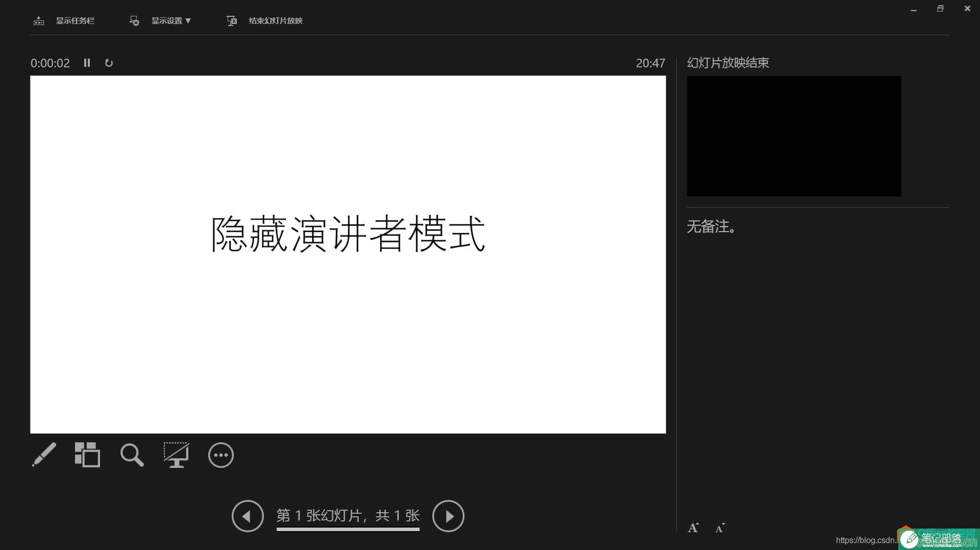Click the clock time 20:47
Viewport: 980px width, 550px height.
650,63
